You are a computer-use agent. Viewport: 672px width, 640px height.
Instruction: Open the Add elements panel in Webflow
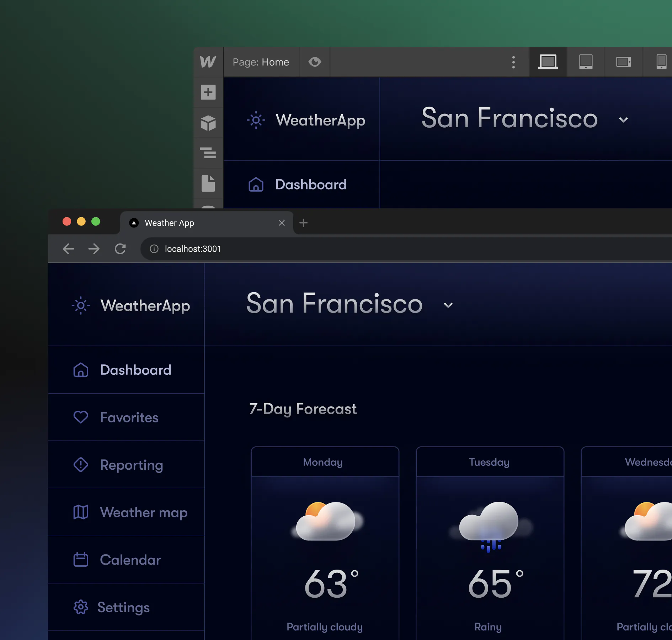[208, 92]
